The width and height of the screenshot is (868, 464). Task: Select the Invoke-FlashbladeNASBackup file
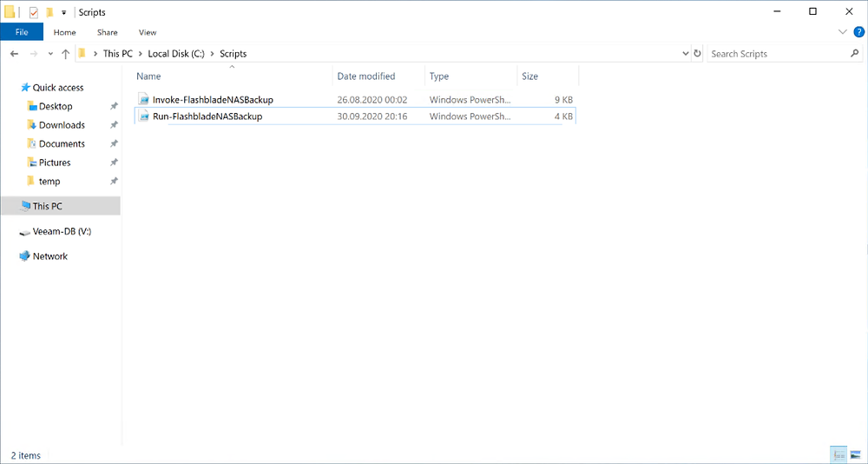214,100
